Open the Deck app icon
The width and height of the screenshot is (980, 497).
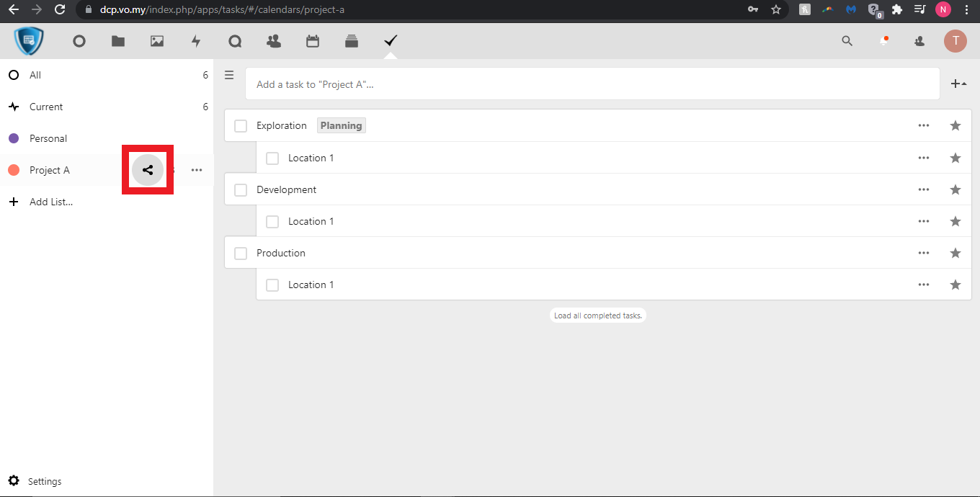(x=352, y=41)
